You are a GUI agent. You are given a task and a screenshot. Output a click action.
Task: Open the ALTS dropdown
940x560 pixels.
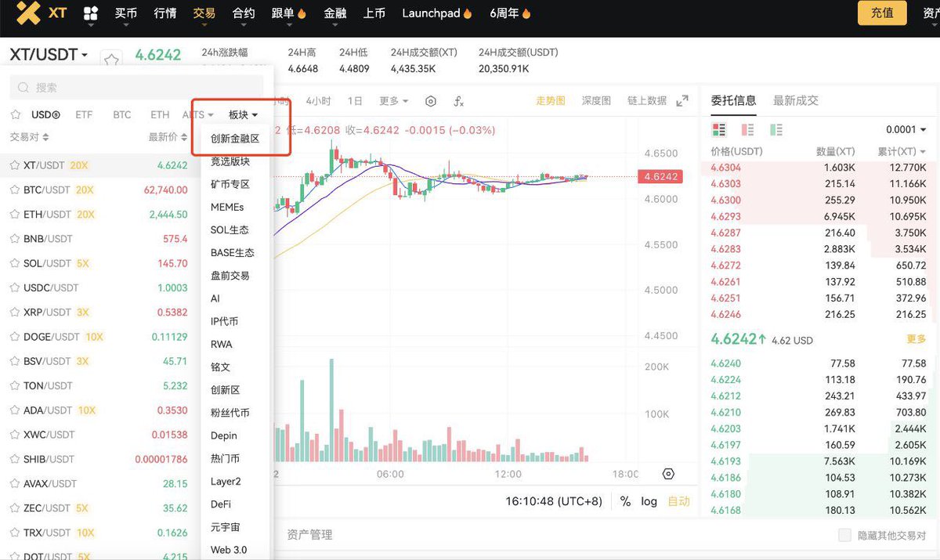coord(197,114)
